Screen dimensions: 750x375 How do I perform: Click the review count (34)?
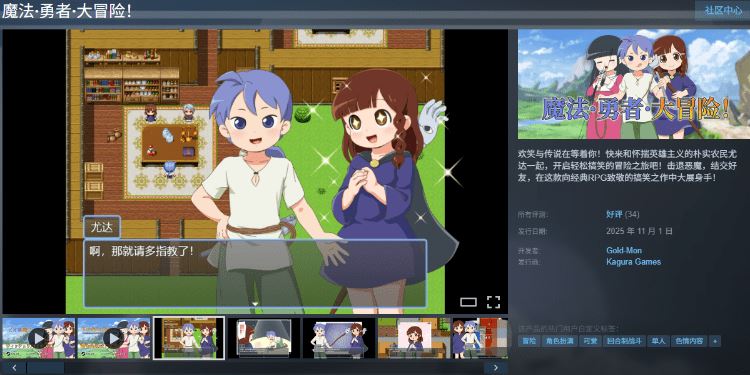[632, 214]
